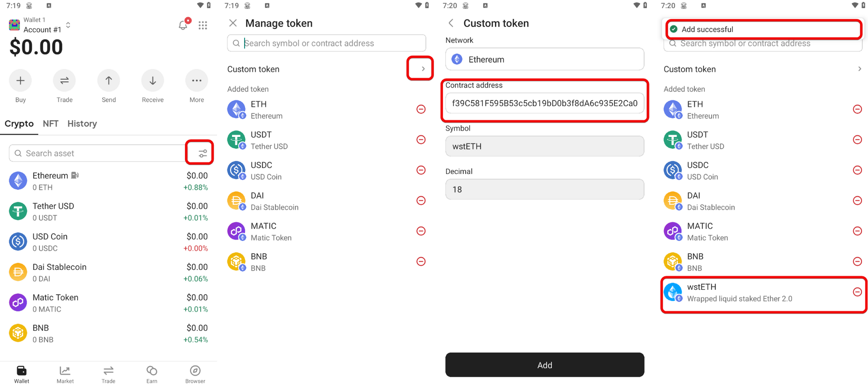868x386 pixels.
Task: Open asset filter settings icon
Action: pyautogui.click(x=203, y=154)
